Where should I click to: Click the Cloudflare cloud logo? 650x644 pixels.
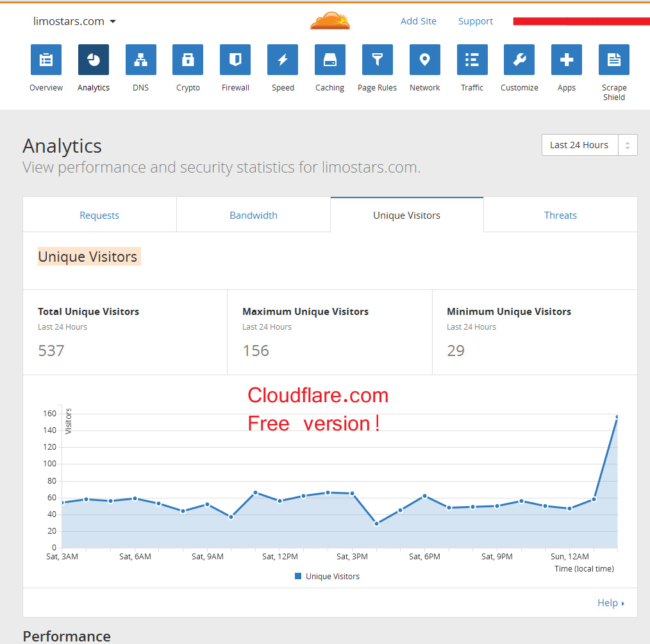[330, 21]
